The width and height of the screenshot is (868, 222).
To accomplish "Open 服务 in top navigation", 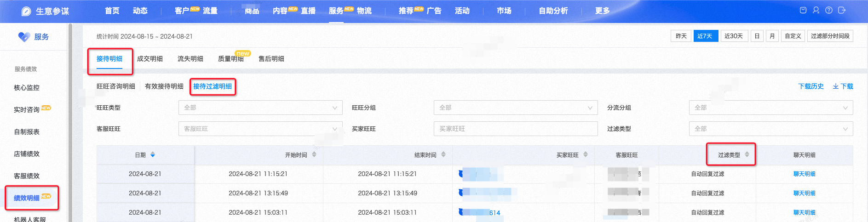I will [x=336, y=11].
